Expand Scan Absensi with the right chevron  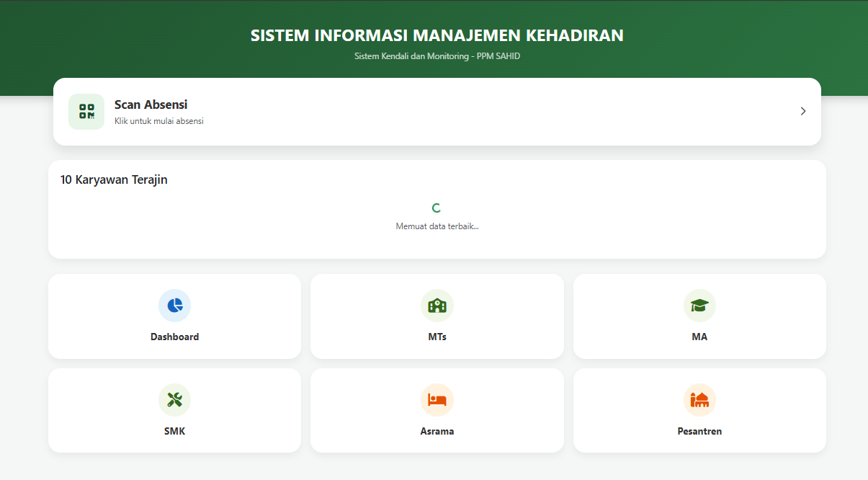tap(802, 111)
